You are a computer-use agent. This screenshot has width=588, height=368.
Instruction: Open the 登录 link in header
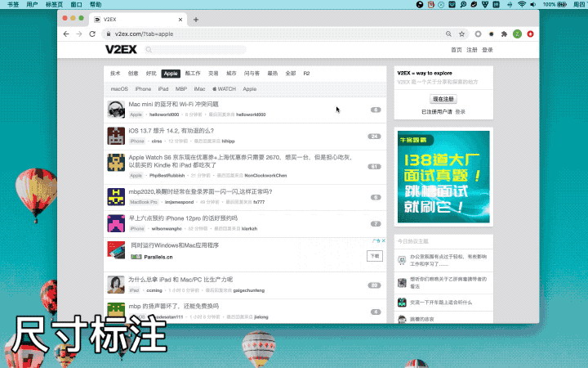487,50
